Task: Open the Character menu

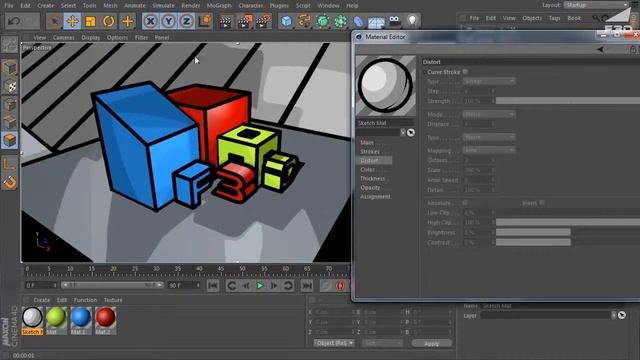Action: (x=251, y=6)
